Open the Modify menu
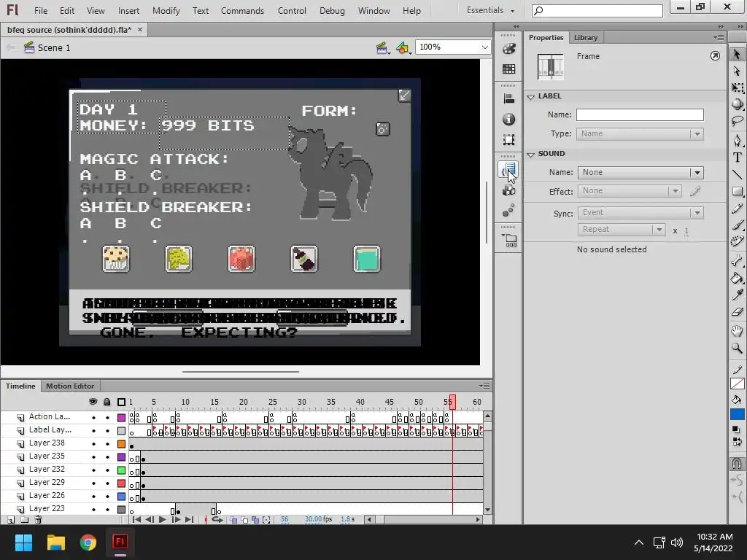 point(166,10)
